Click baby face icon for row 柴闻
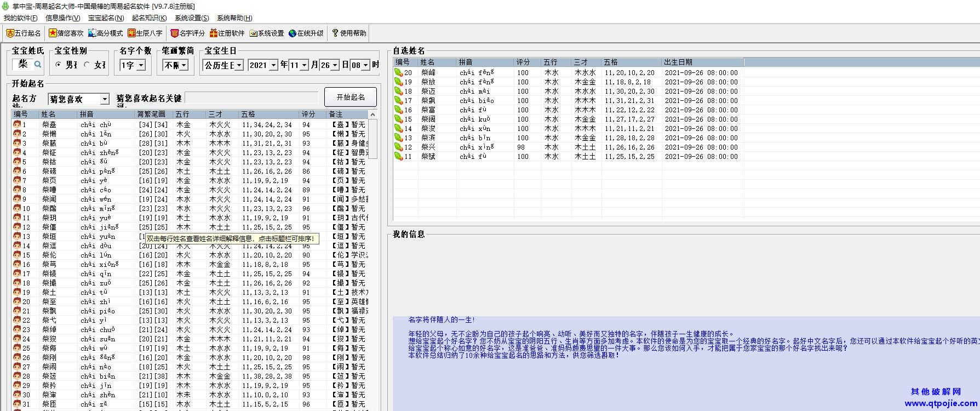Screen dimensions: 980x411 point(17,199)
